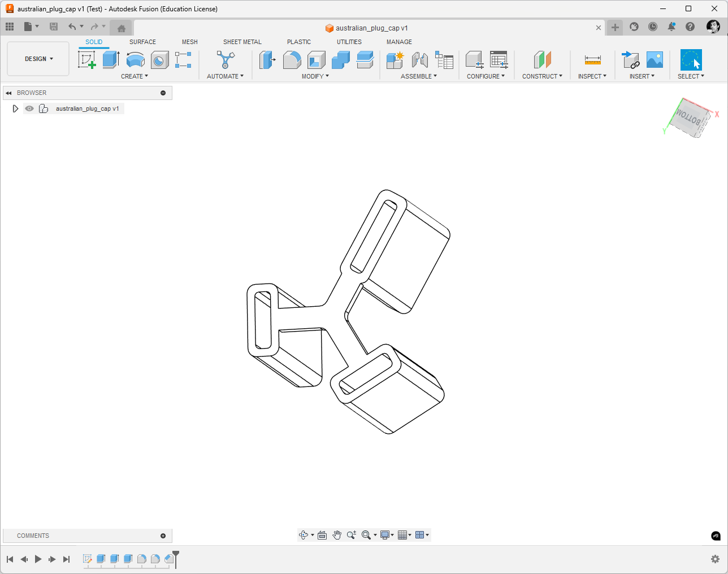Select the Create Sketch tool
This screenshot has height=574, width=728.
(87, 59)
